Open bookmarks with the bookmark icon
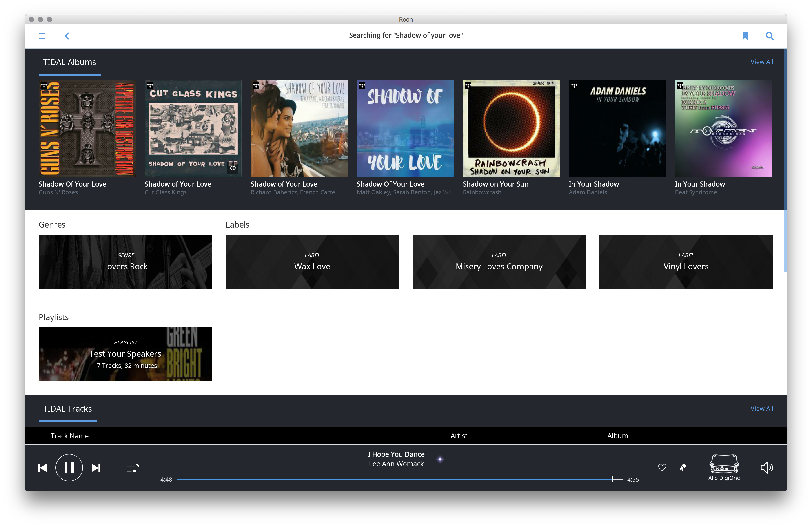This screenshot has width=812, height=527. pyautogui.click(x=745, y=36)
